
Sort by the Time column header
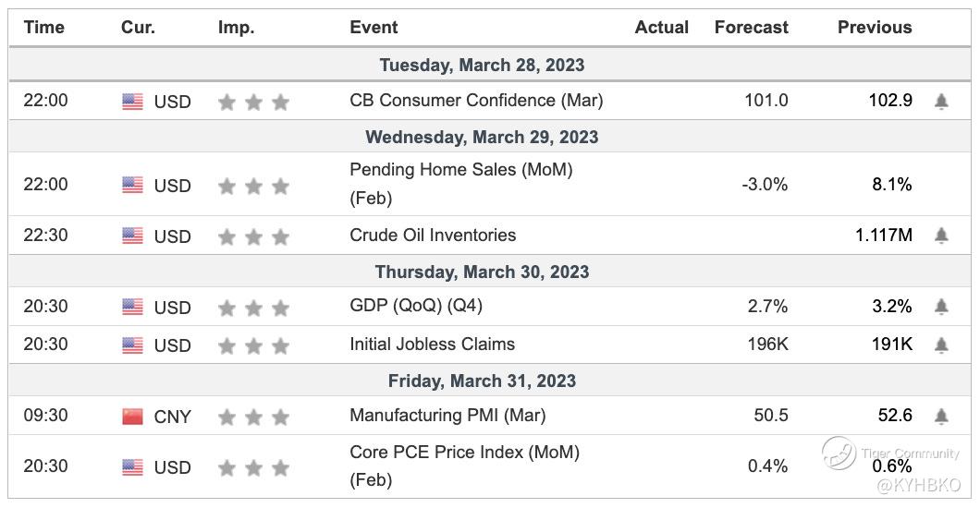[44, 28]
